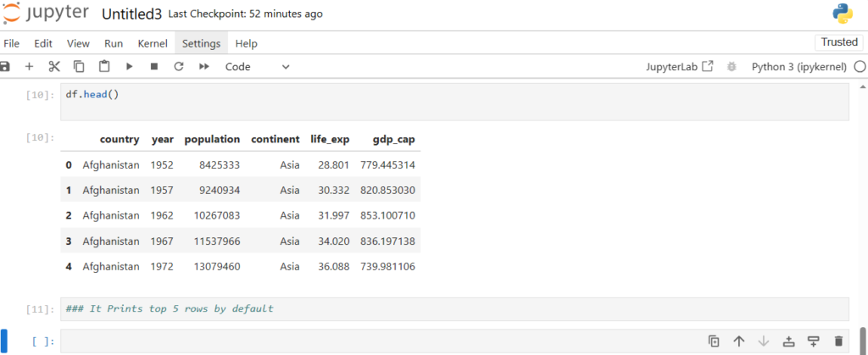This screenshot has height=355, width=868.
Task: Cut the selected cell using scissors icon
Action: pos(54,66)
